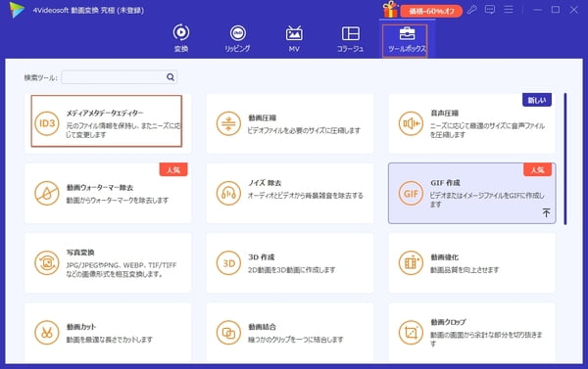Go to the コラージュ collage tab

point(350,38)
